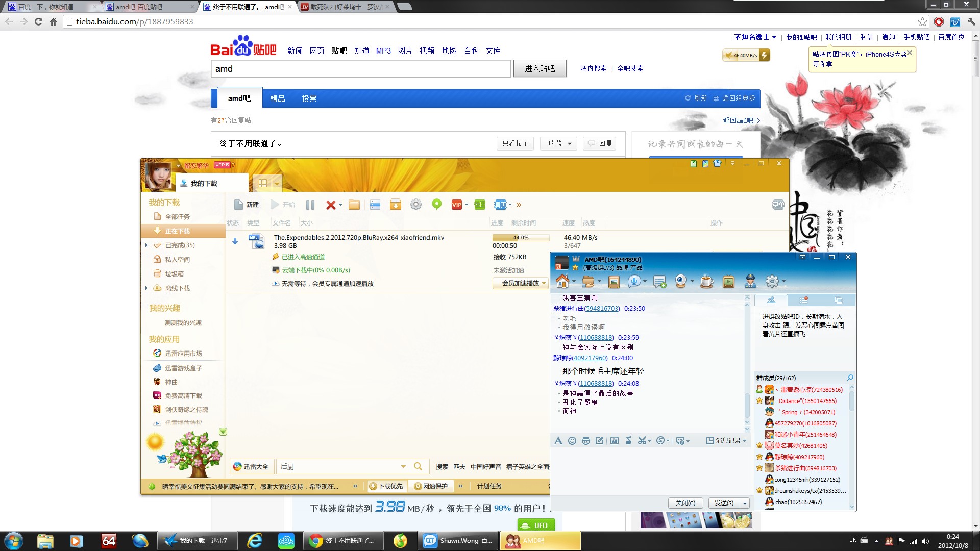Open the 返回amd吧>> link
The width and height of the screenshot is (980, 551).
point(742,121)
